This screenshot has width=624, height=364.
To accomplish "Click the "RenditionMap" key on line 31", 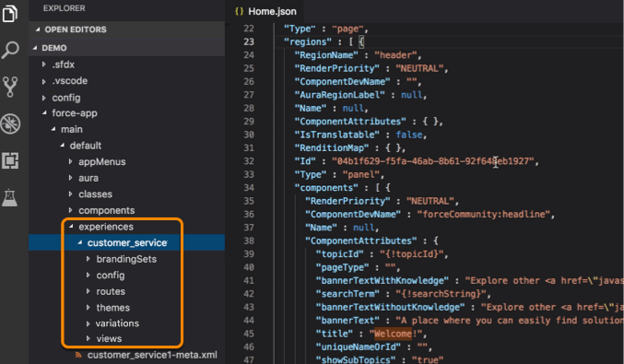I will tap(332, 148).
